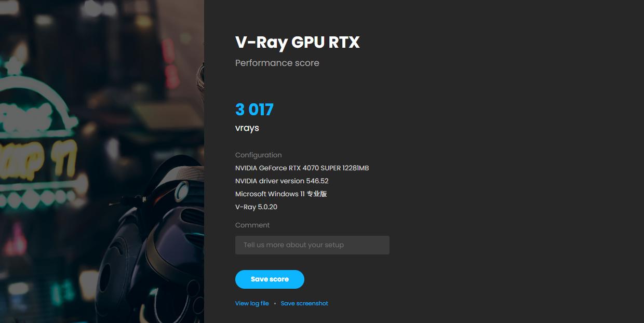The image size is (644, 323).
Task: Click the vrays unit label
Action: tap(247, 128)
